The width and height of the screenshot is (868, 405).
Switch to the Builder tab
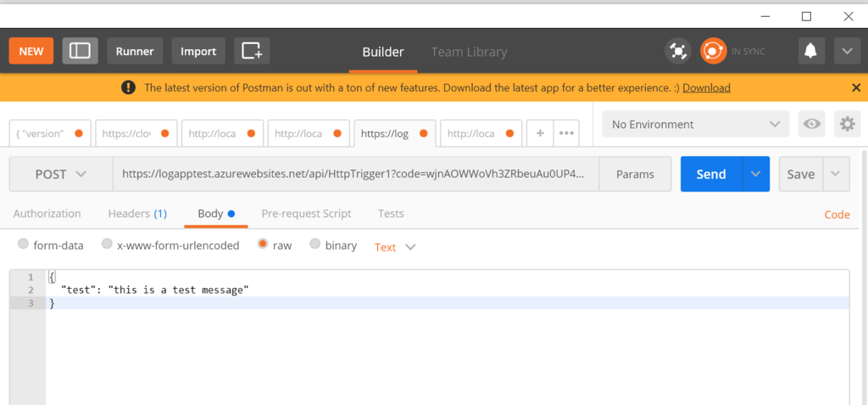383,52
